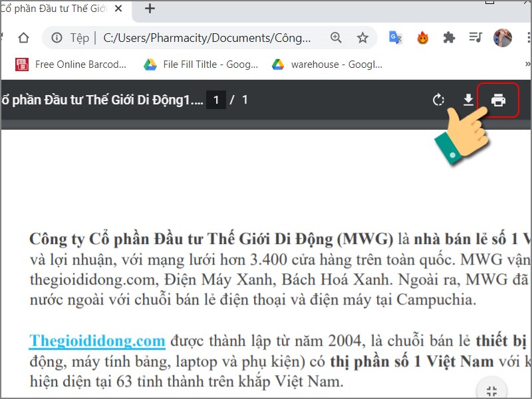Click the Tệp file info icon in address bar

(57, 38)
